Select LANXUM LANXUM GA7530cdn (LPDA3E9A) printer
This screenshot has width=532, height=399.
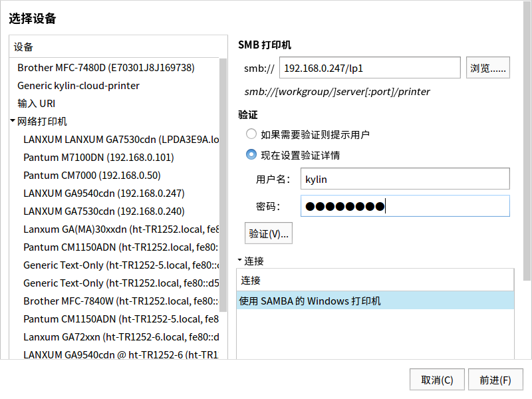(114, 140)
